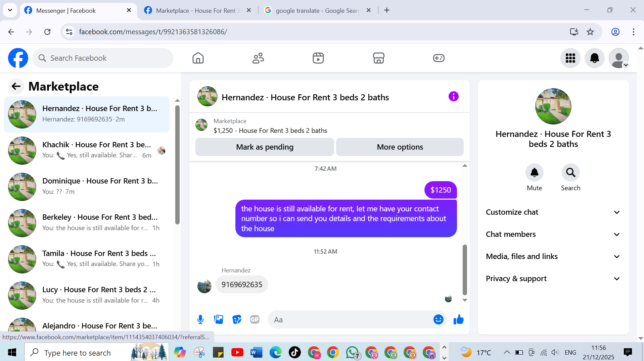Bookmark this page with star
This screenshot has width=644, height=361.
coord(590,32)
